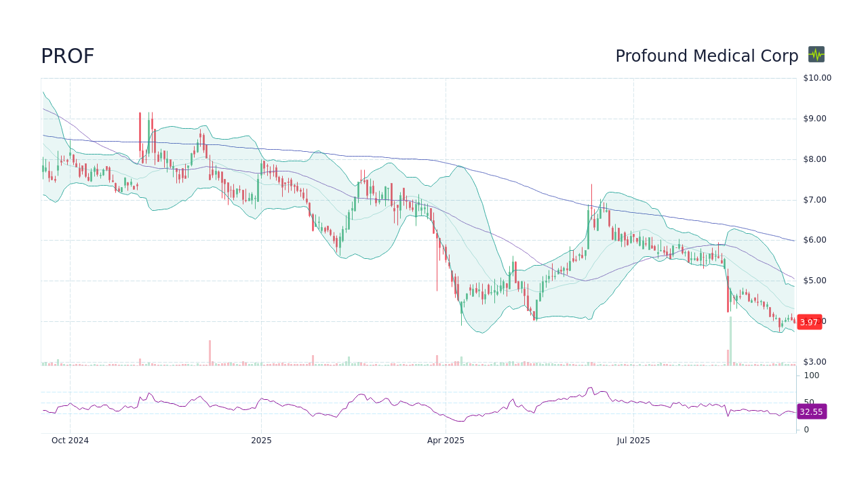868x488 pixels.
Task: Select the 2025 date axis label
Action: click(x=261, y=441)
